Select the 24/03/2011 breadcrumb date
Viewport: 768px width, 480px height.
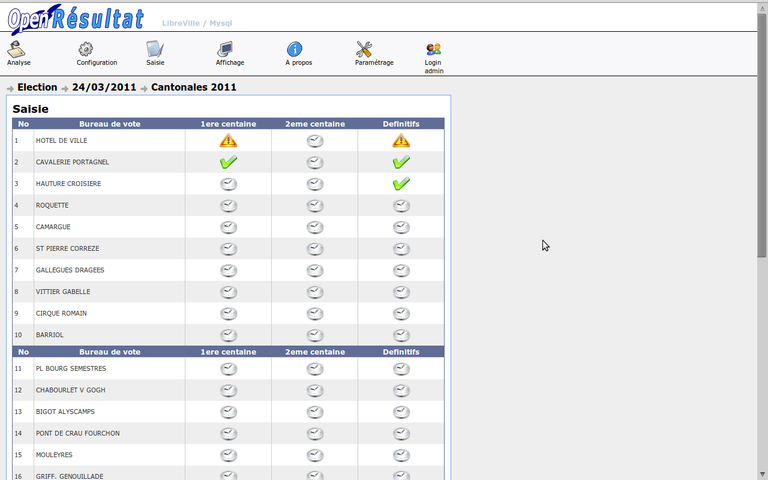103,87
